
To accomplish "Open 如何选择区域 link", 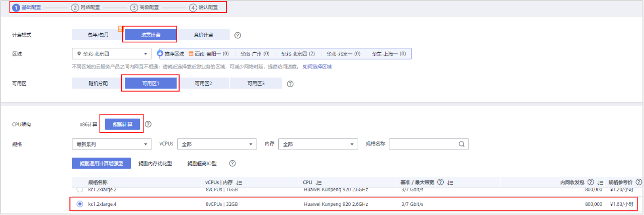I will coord(317,66).
